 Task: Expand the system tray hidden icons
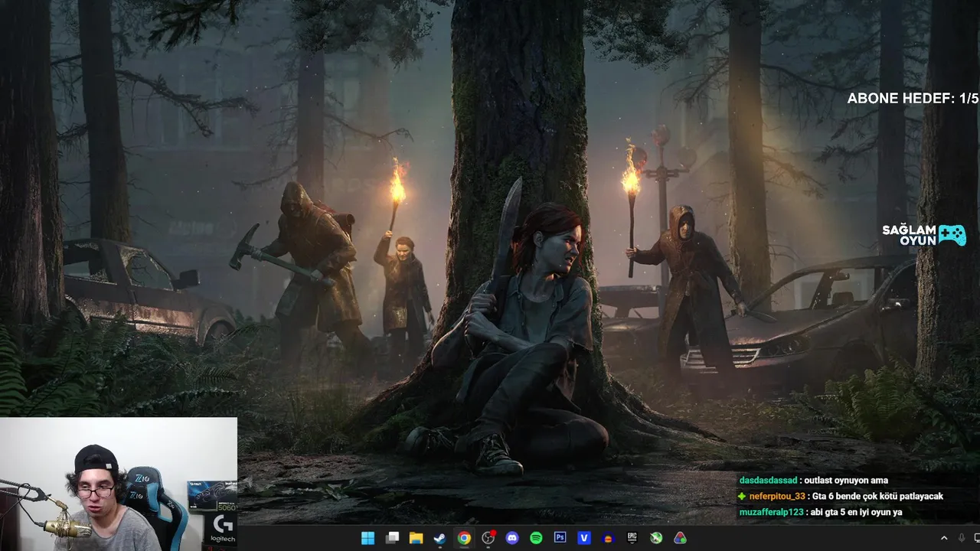pos(943,538)
